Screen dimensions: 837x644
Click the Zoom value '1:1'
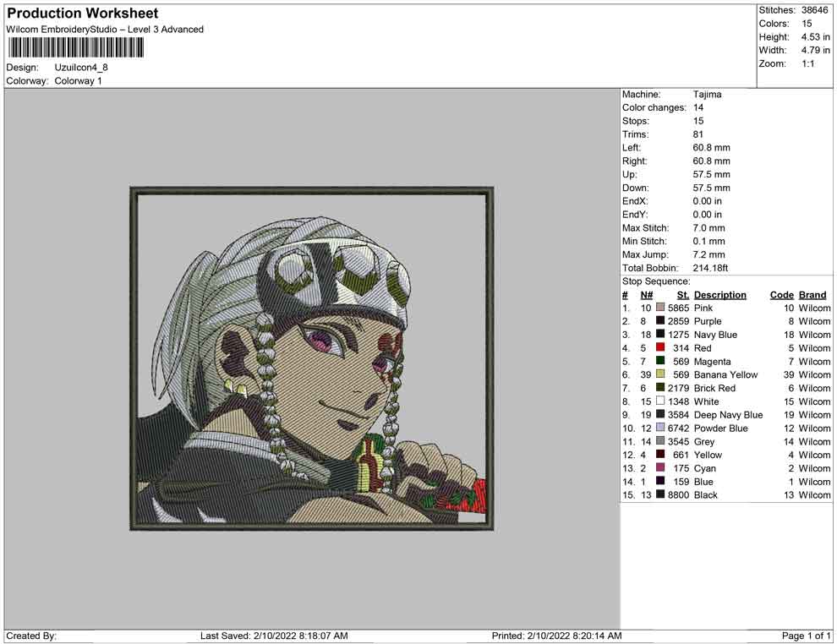coord(808,63)
